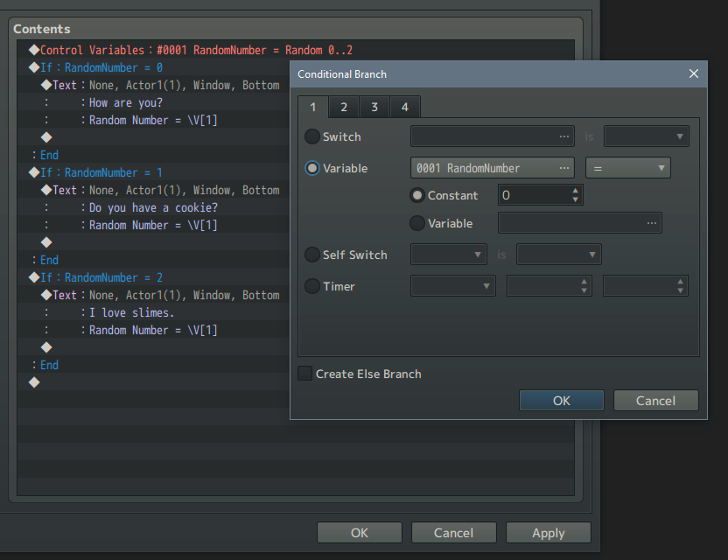Click OK in Conditional Branch dialog
Viewport: 728px width, 560px height.
pyautogui.click(x=562, y=401)
